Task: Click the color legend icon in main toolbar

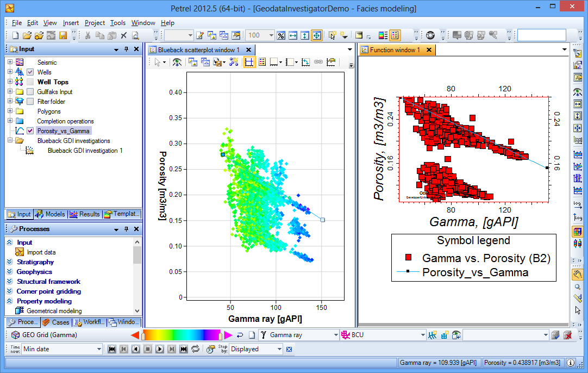Action: (383, 35)
